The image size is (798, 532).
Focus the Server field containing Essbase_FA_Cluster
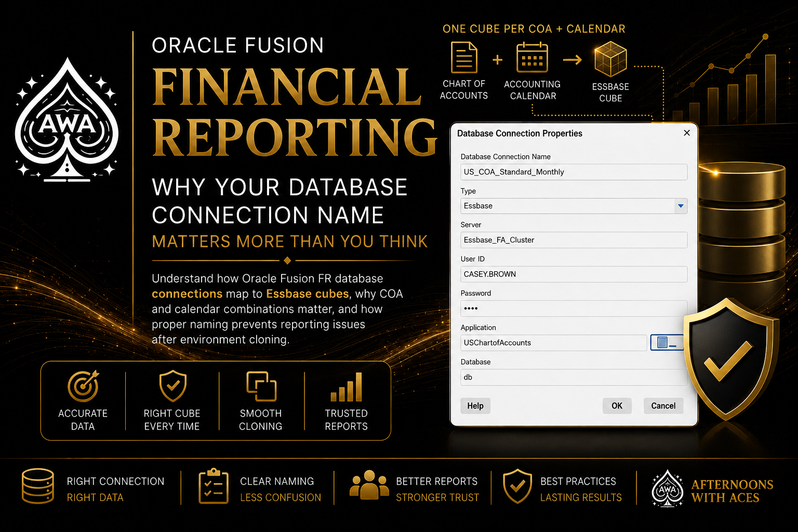(574, 240)
